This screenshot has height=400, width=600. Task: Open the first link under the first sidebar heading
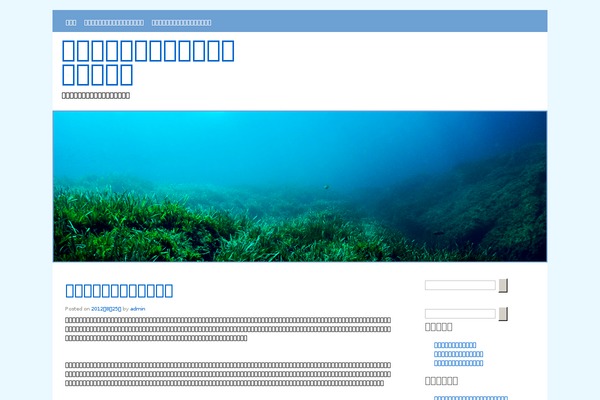455,345
